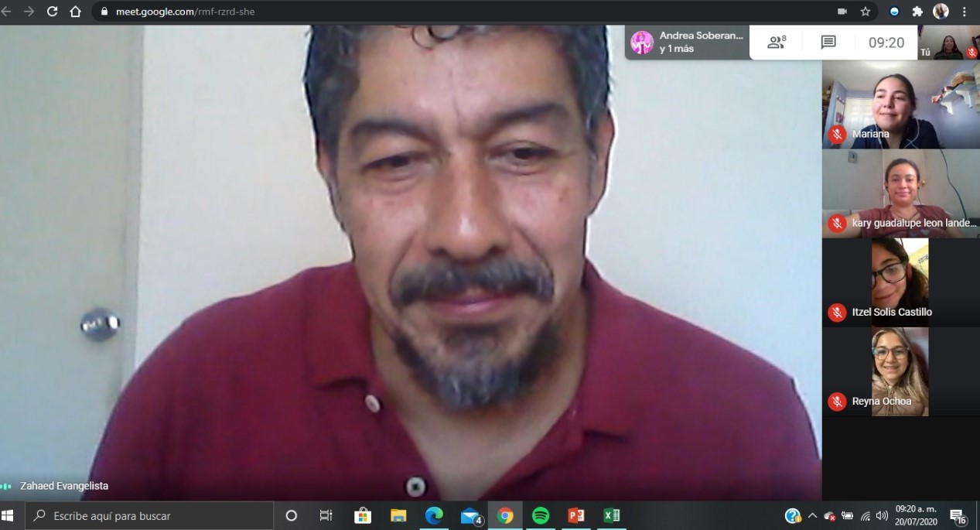Reload the Google Meet page
This screenshot has height=530, width=980.
53,12
